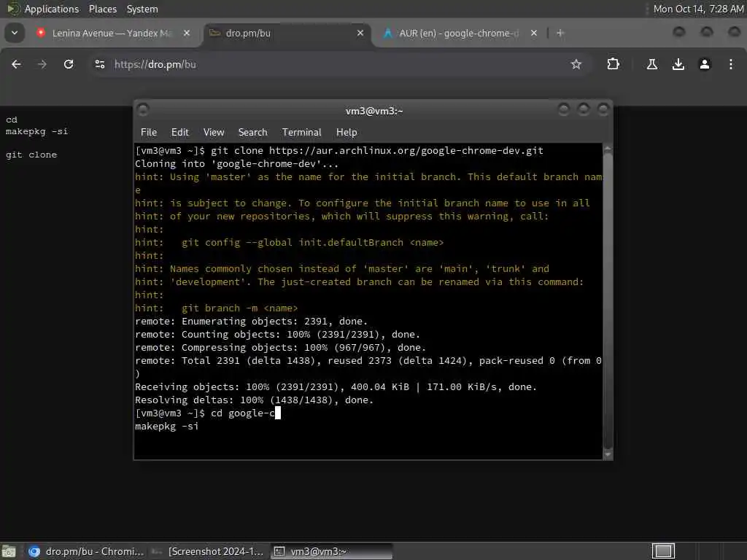Show desktop icon in bottom panel
The width and height of the screenshot is (747, 560).
coord(9,551)
